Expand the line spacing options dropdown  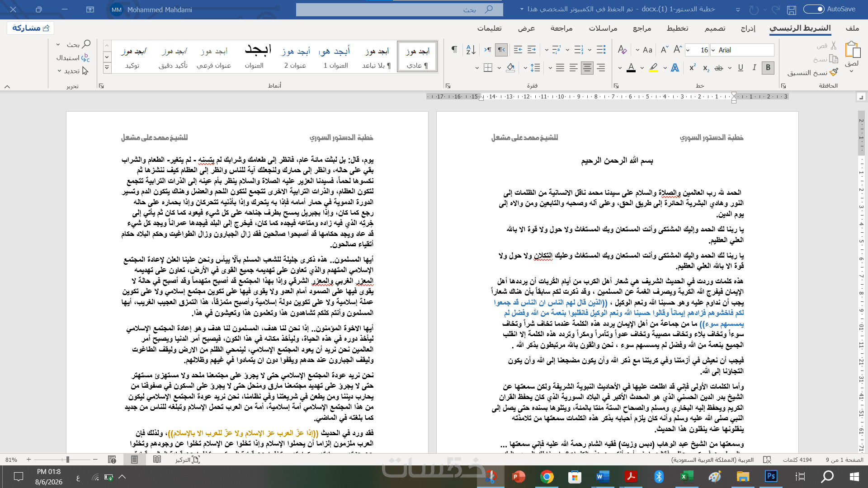pyautogui.click(x=525, y=68)
